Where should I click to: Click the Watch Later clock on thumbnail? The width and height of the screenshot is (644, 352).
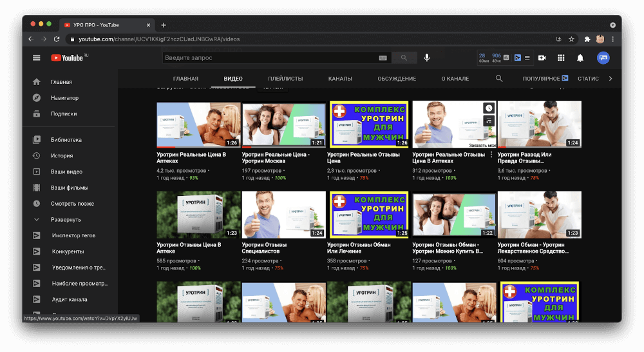489,108
